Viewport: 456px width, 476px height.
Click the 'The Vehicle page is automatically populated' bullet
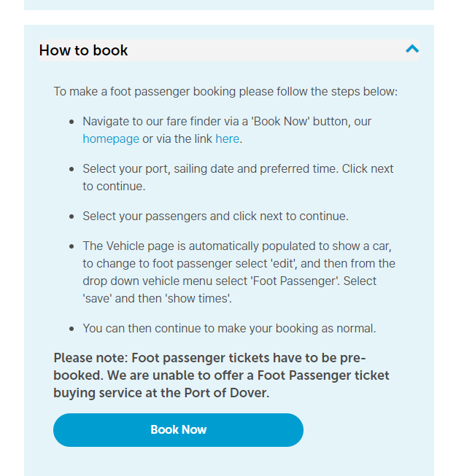(239, 273)
